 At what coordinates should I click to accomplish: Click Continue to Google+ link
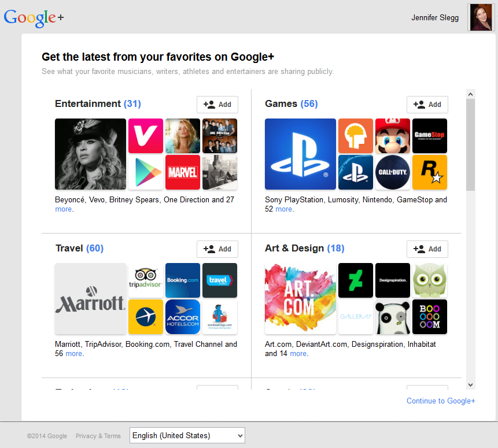click(441, 401)
